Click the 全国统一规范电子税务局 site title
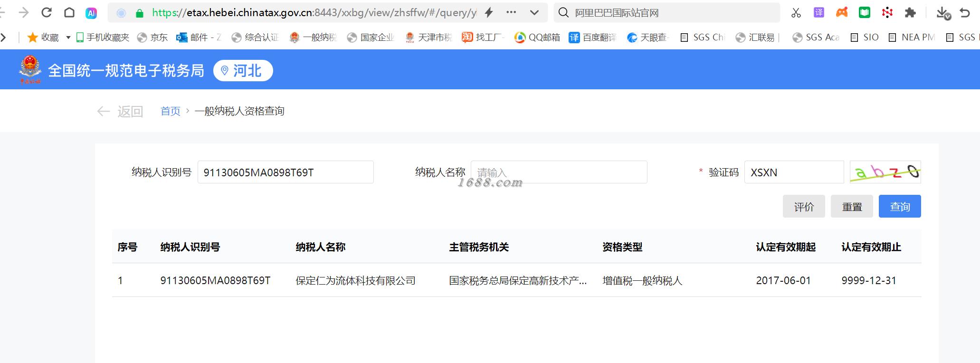 [126, 70]
